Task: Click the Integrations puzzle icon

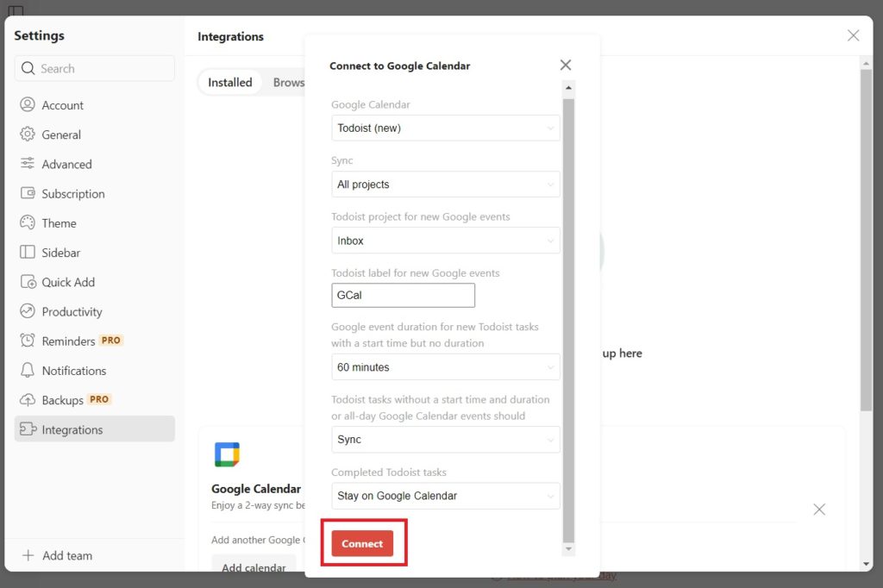Action: point(28,429)
